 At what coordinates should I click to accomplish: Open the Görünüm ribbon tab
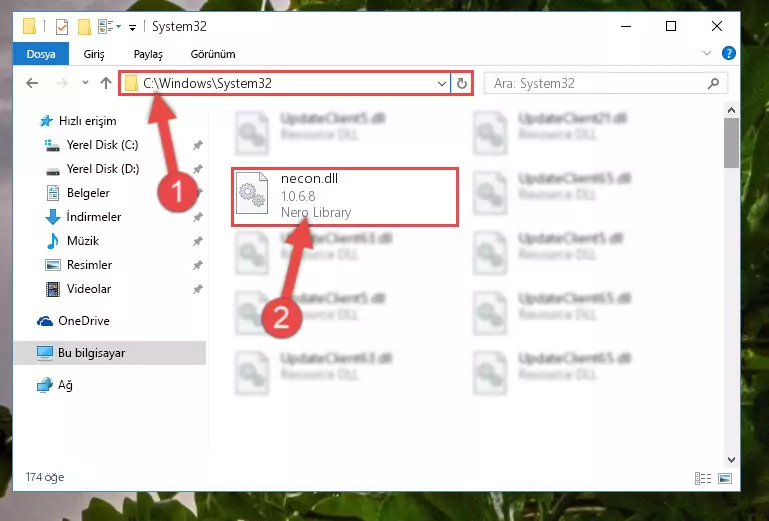(213, 54)
